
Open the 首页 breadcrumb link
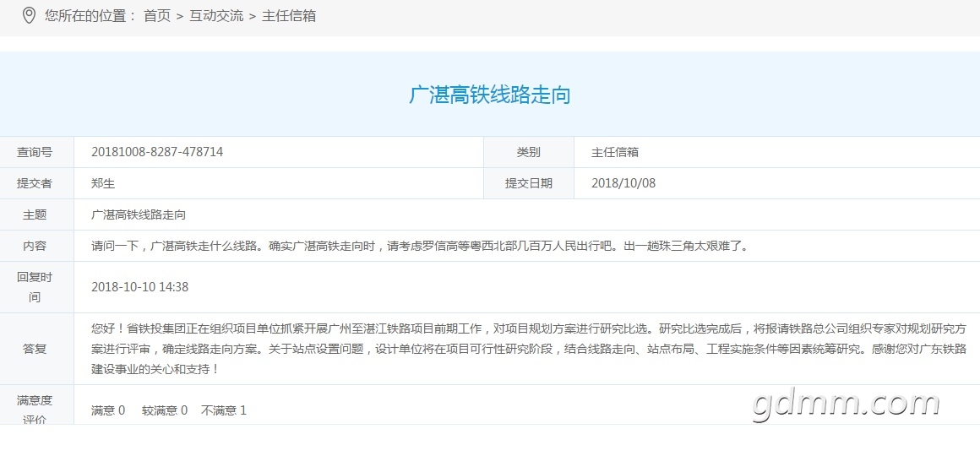point(157,15)
